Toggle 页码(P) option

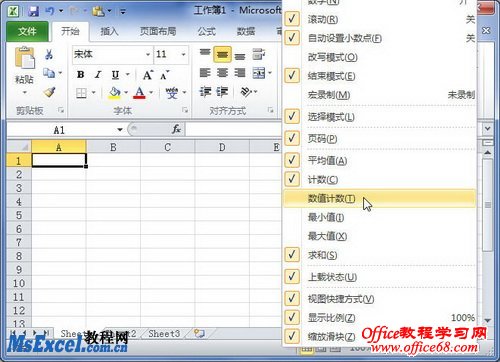(x=292, y=138)
